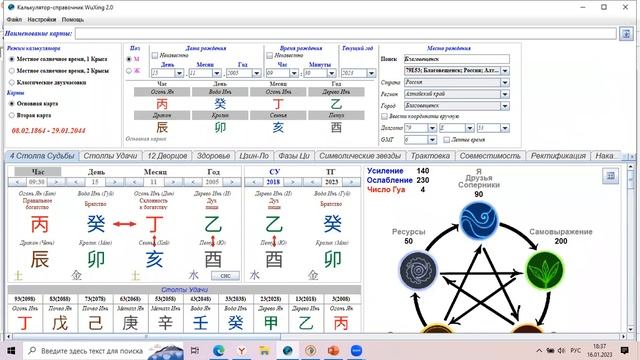640x360 pixels.
Task: Click the next-hour arrow under Час
Action: pos(56,182)
